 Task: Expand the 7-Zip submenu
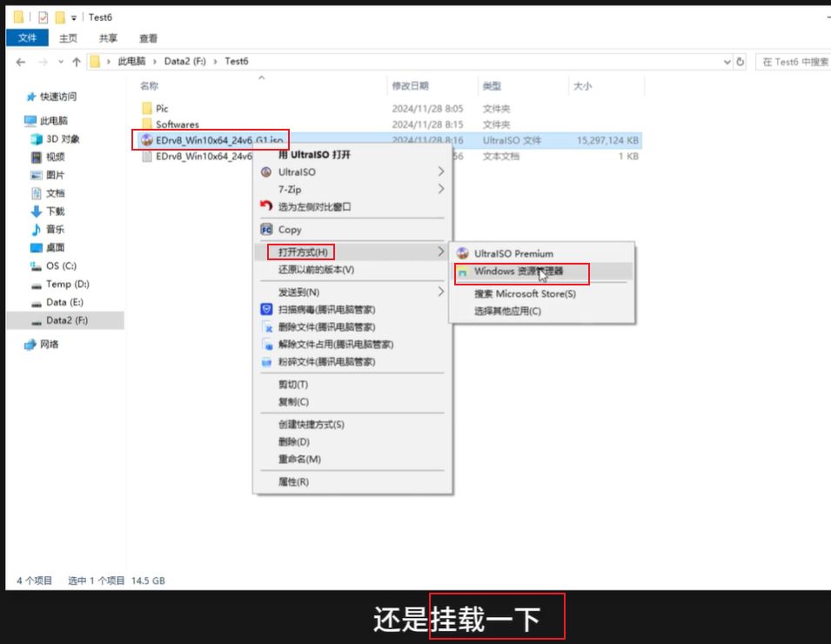tap(441, 189)
